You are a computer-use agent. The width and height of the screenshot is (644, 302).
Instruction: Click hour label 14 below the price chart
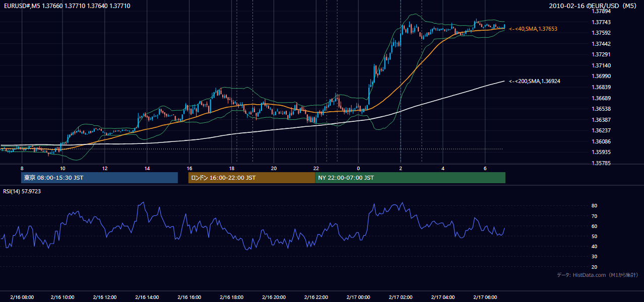[147, 168]
